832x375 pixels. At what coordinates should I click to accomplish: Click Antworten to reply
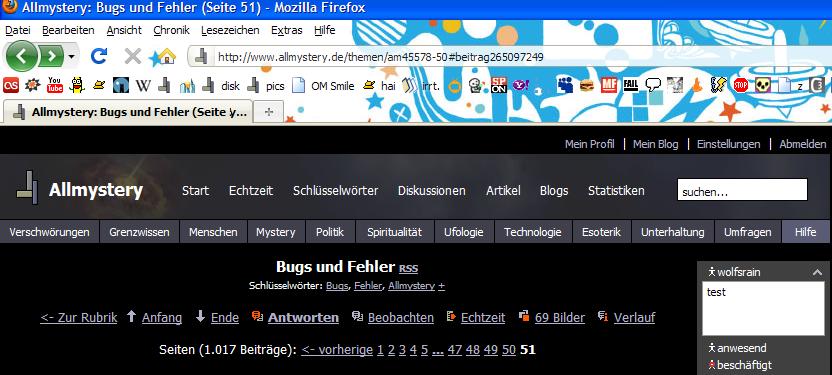pyautogui.click(x=303, y=318)
